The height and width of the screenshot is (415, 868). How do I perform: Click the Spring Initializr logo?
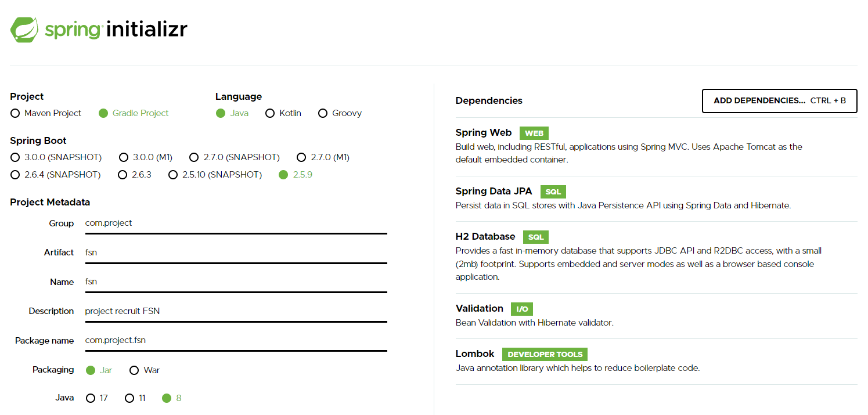(x=99, y=29)
